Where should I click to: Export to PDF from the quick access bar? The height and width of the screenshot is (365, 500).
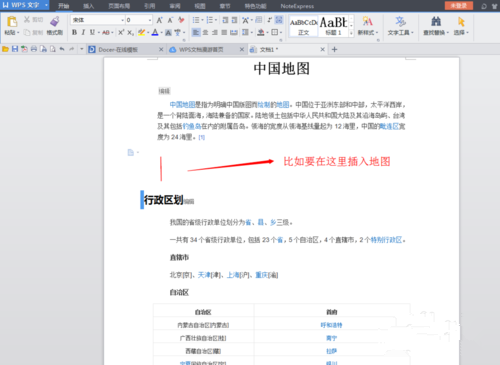tap(24, 49)
